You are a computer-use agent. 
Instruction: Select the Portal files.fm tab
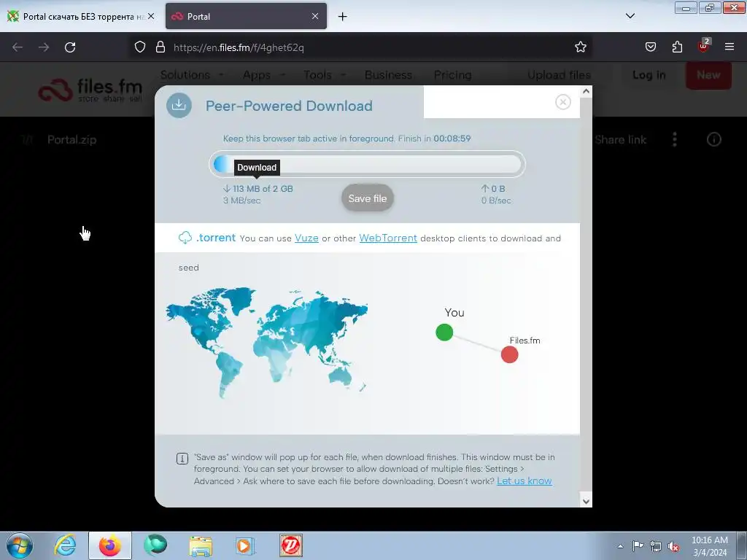tap(246, 17)
